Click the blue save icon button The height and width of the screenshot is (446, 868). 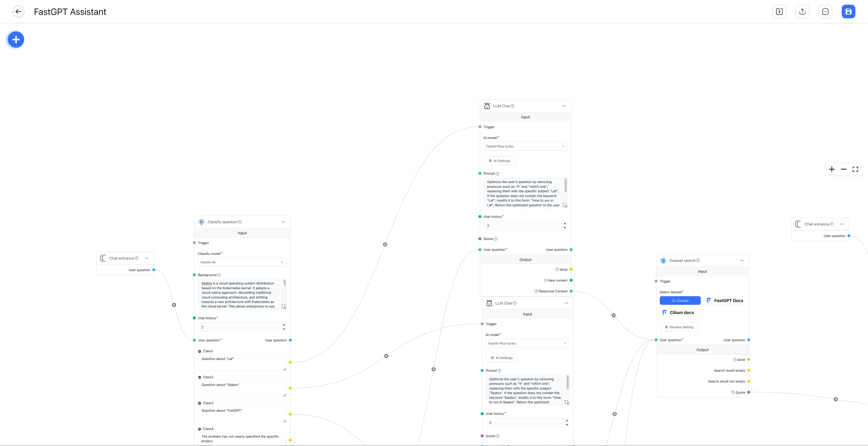pyautogui.click(x=848, y=12)
